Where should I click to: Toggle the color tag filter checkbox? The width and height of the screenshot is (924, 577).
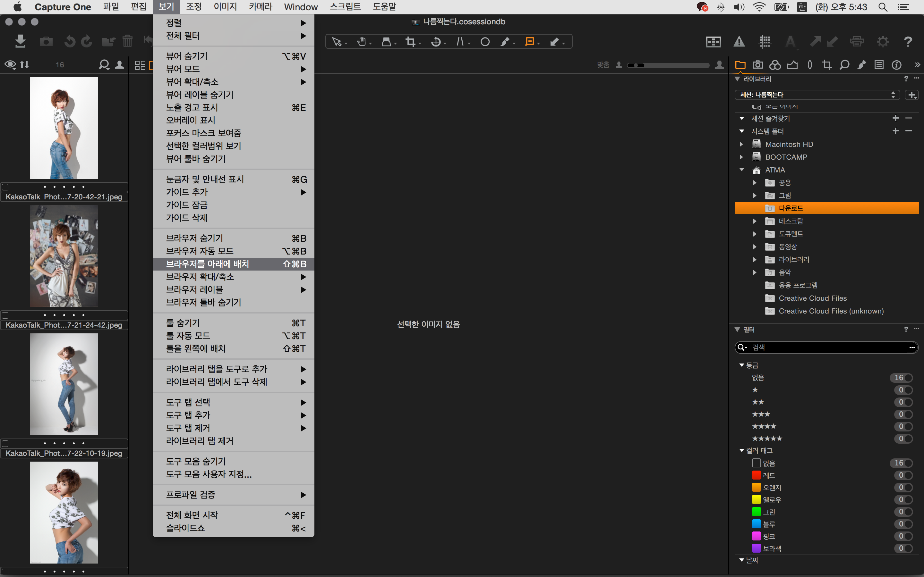756,463
